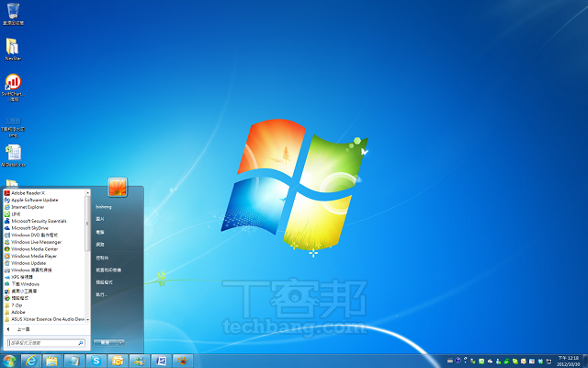Click Internet Explorer icon in taskbar
This screenshot has height=368, width=588.
(x=34, y=361)
